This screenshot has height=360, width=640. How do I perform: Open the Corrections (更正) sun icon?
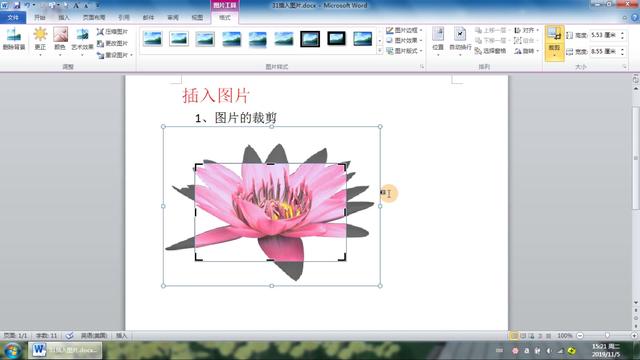pyautogui.click(x=40, y=39)
